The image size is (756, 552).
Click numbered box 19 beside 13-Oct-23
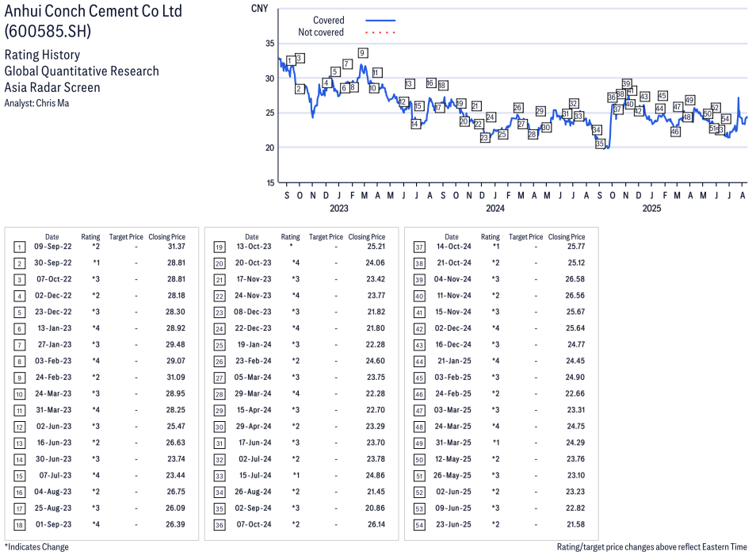coord(220,247)
